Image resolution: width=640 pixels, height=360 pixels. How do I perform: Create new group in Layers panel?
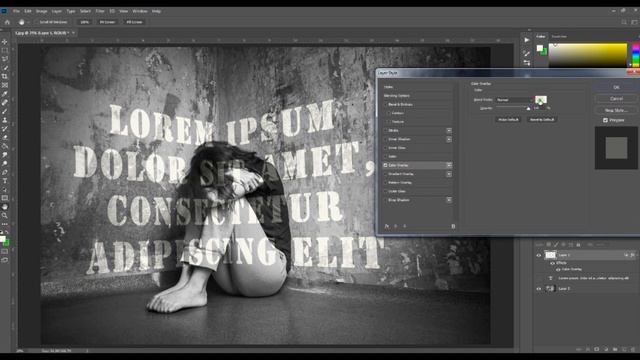[615, 349]
